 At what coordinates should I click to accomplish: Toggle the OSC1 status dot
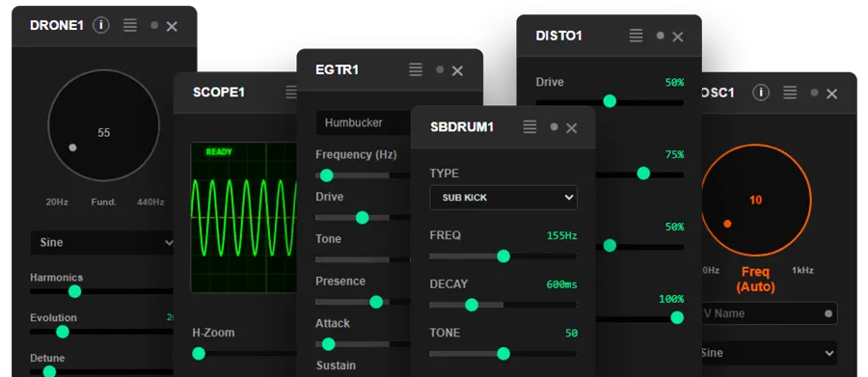pyautogui.click(x=814, y=93)
